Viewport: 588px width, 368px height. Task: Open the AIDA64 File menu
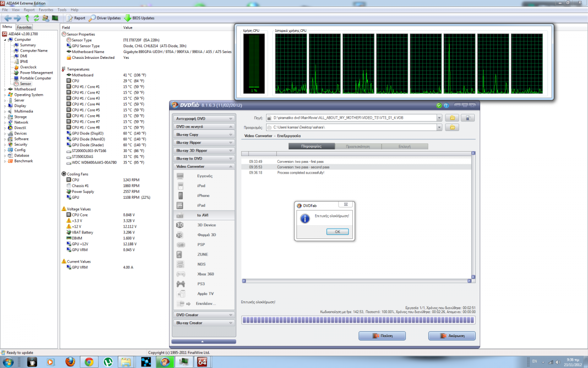5,10
